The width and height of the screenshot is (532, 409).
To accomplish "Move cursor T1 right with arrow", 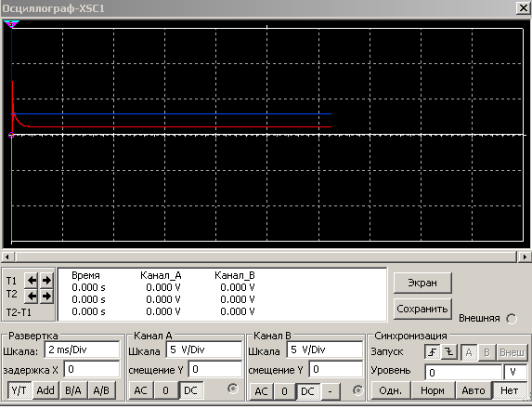I will [x=46, y=281].
